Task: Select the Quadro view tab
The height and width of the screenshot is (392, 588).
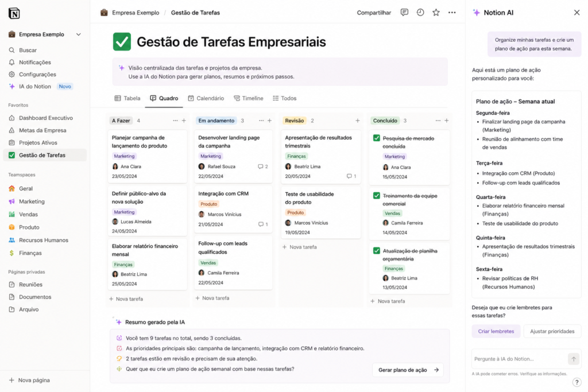Action: pyautogui.click(x=164, y=98)
